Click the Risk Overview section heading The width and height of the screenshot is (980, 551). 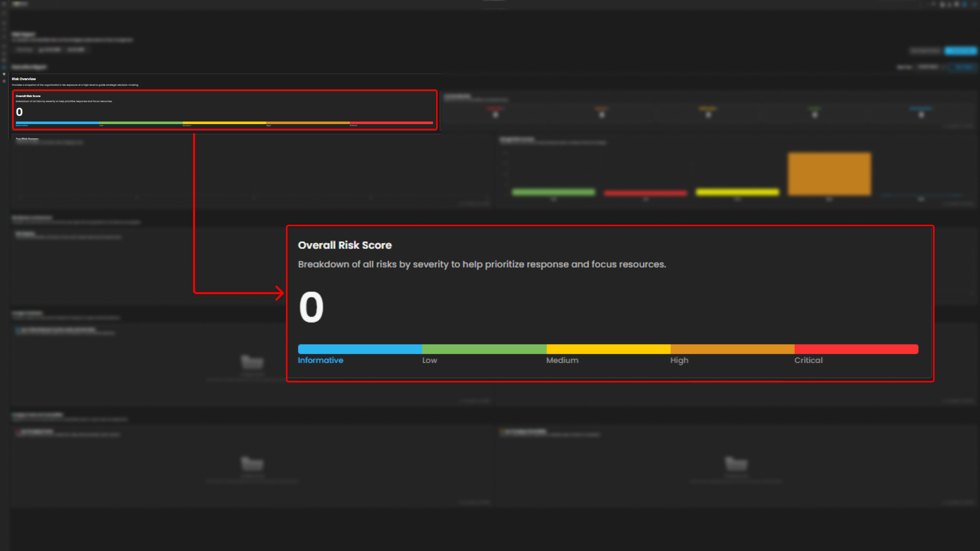pyautogui.click(x=24, y=79)
